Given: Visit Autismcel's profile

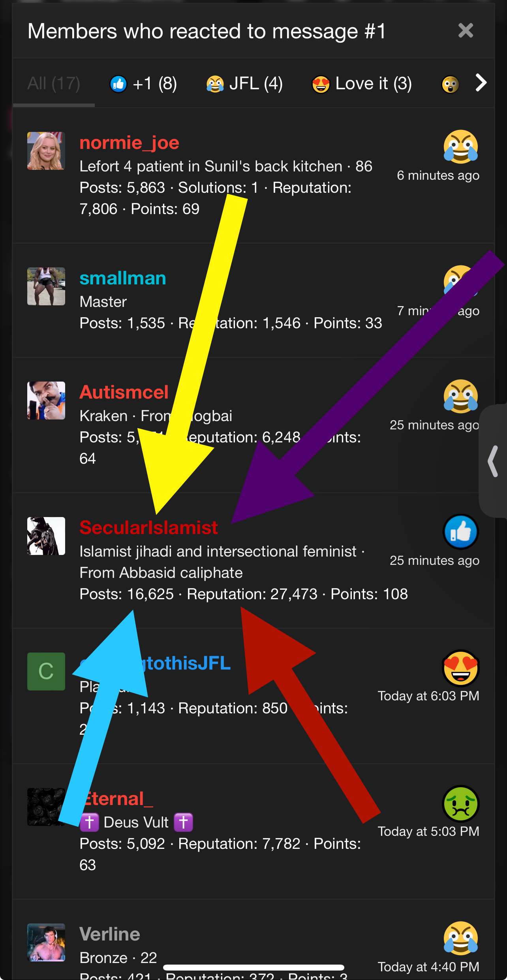Looking at the screenshot, I should tap(124, 392).
